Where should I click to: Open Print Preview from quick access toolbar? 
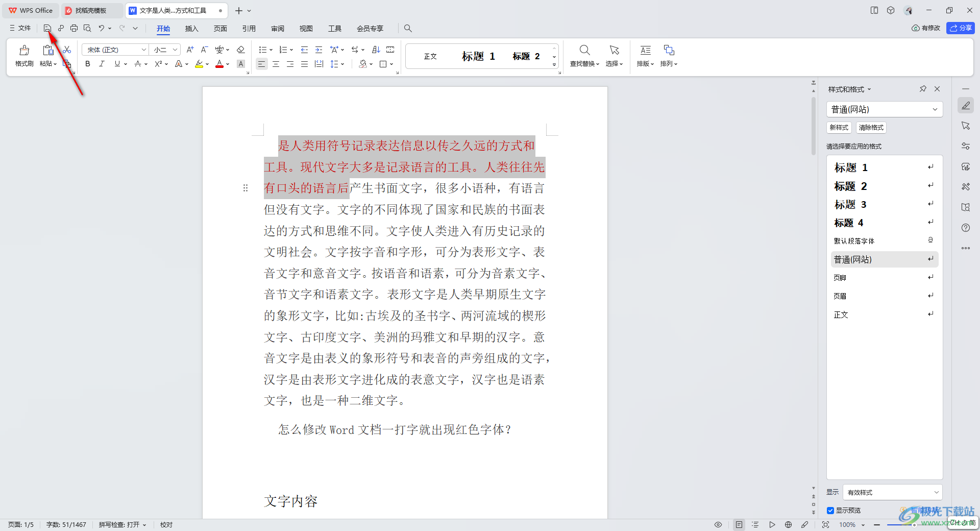87,28
